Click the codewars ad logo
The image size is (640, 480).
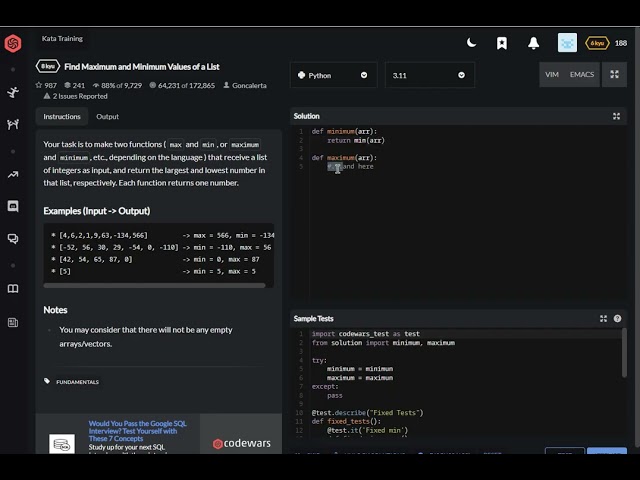[x=242, y=443]
